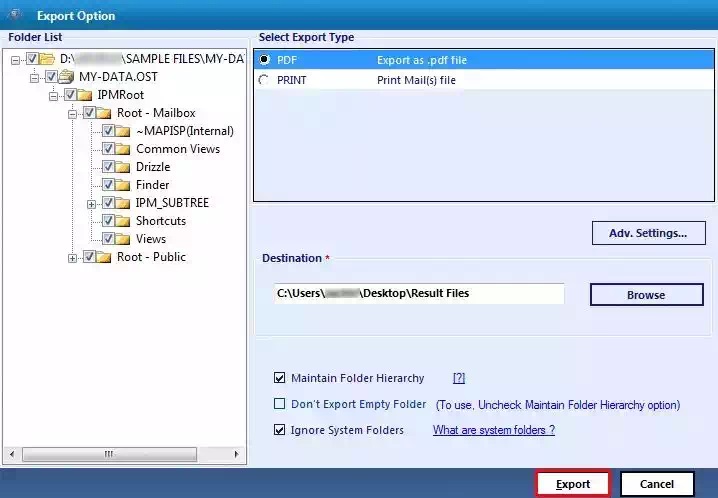Image resolution: width=718 pixels, height=498 pixels.
Task: Select the PRINT radio button
Action: coord(264,80)
